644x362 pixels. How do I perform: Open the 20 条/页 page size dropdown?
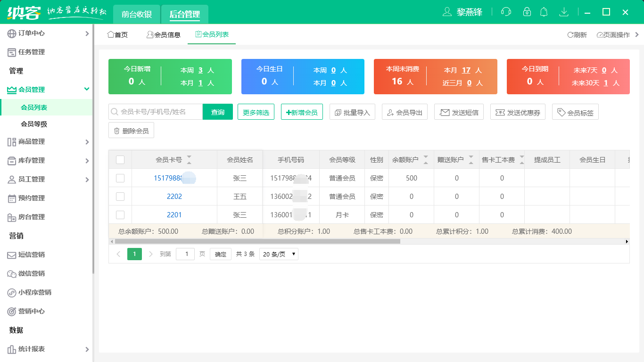pos(279,254)
